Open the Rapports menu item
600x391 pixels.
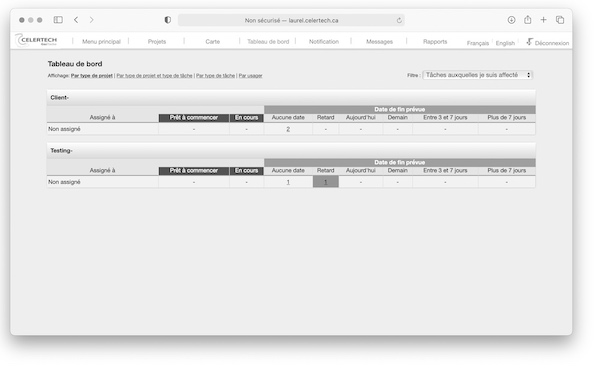(x=435, y=41)
